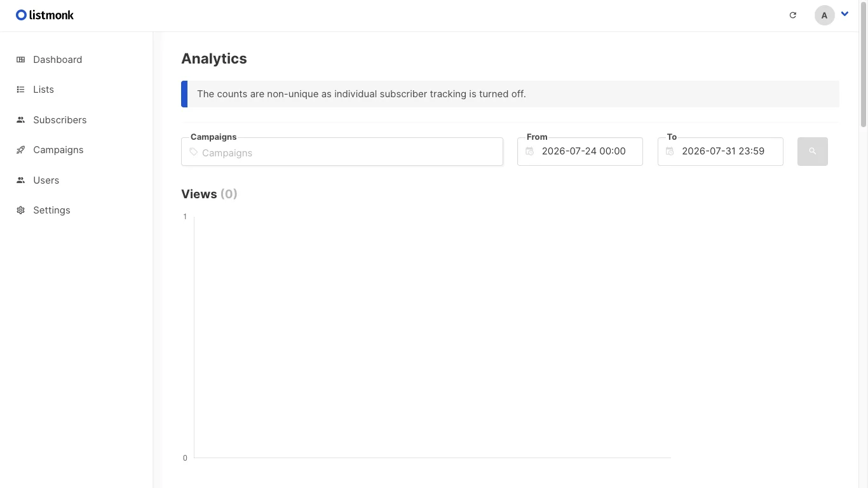The image size is (868, 488).
Task: Click the Users icon in the sidebar
Action: click(20, 180)
